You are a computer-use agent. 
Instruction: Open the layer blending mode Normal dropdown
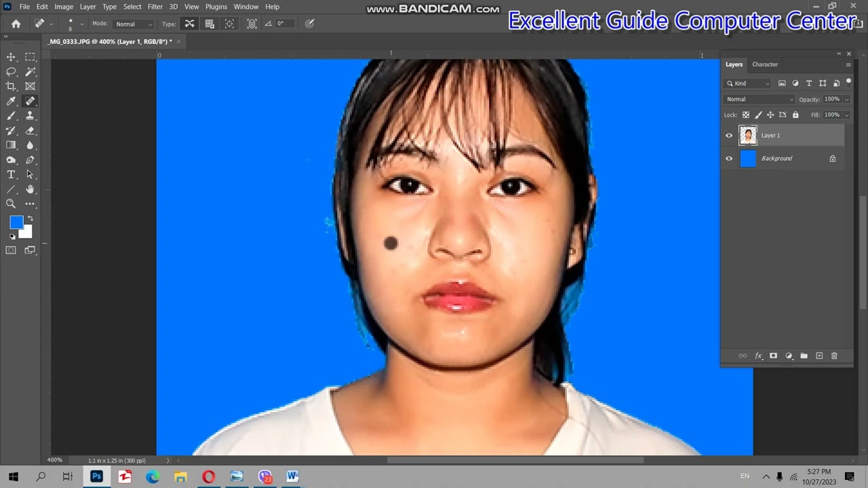pyautogui.click(x=759, y=99)
